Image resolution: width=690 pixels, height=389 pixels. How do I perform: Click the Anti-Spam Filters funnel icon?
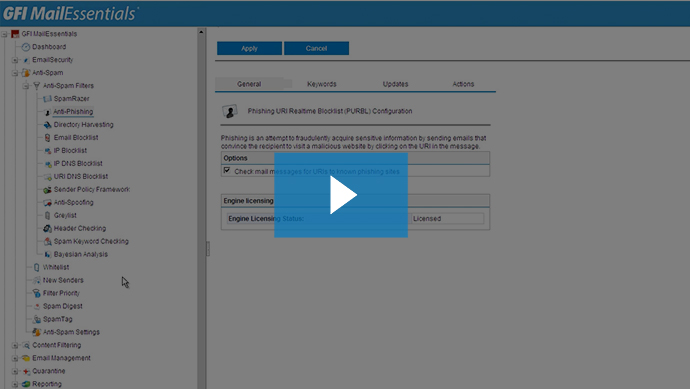[37, 86]
